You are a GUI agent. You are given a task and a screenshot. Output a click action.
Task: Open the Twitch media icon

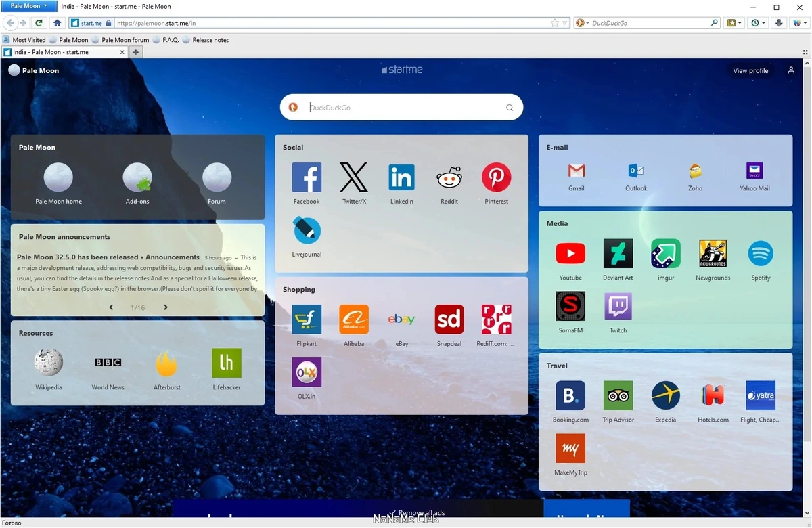click(x=618, y=307)
